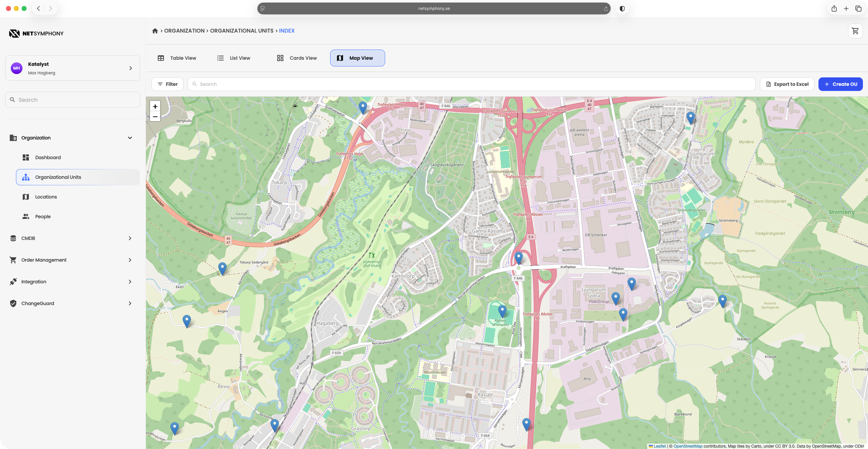Select map marker near Tokarp Södergård
Image resolution: width=868 pixels, height=449 pixels.
(222, 269)
